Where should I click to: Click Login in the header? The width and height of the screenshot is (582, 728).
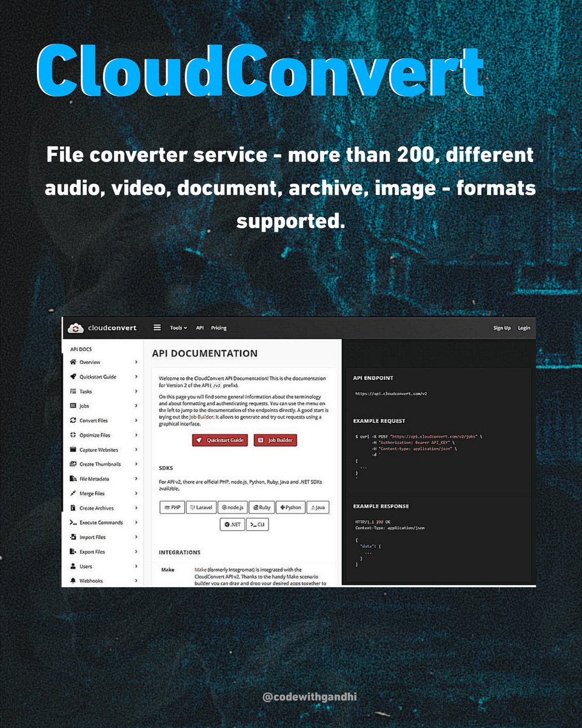524,328
